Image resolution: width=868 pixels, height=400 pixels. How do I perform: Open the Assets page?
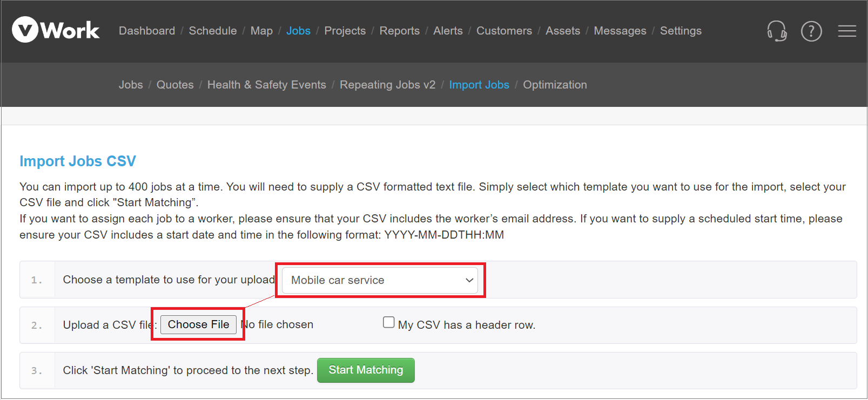pyautogui.click(x=563, y=31)
